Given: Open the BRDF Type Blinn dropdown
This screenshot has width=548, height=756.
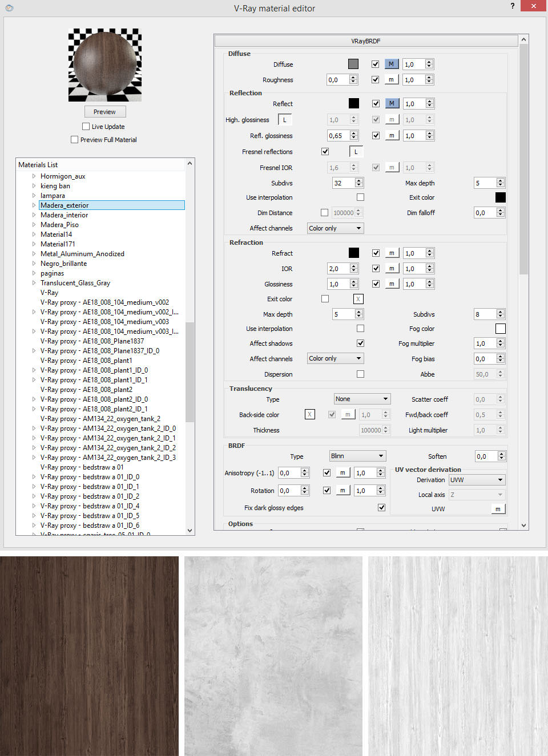Looking at the screenshot, I should (357, 456).
